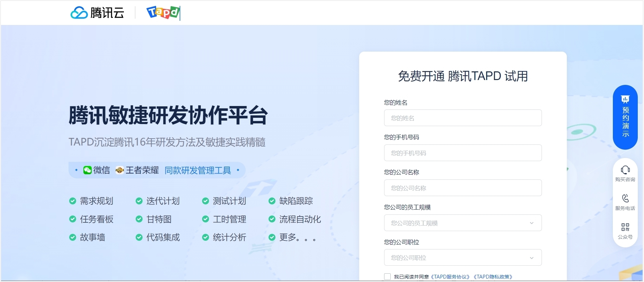Click the 腾讯敏捷研发协作平台 heading
644x282 pixels.
(x=168, y=115)
